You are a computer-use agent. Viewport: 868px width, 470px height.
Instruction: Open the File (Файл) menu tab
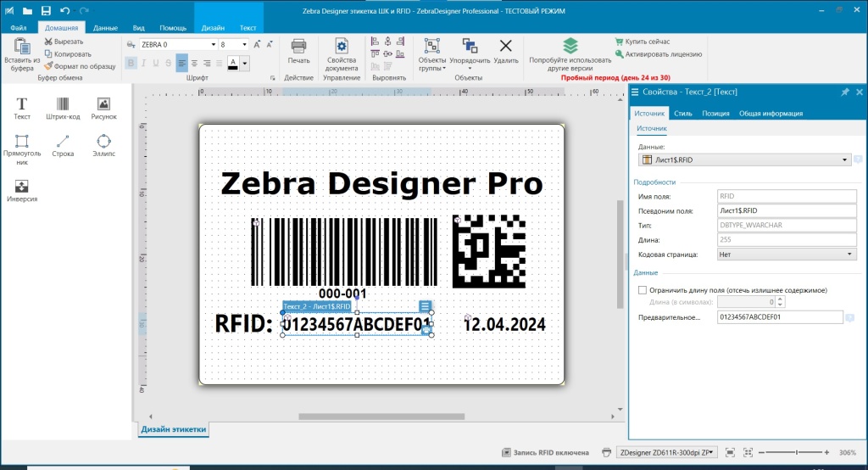19,28
